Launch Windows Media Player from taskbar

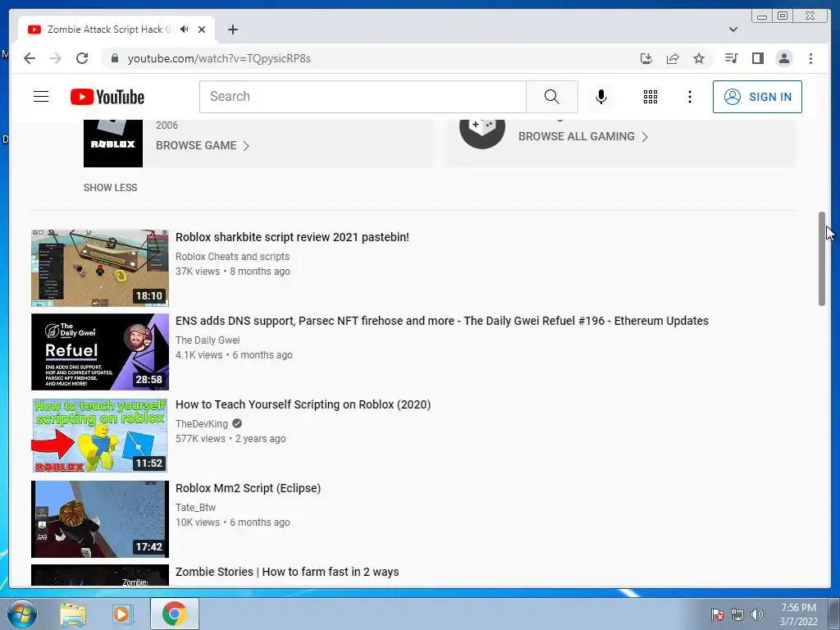[x=122, y=614]
